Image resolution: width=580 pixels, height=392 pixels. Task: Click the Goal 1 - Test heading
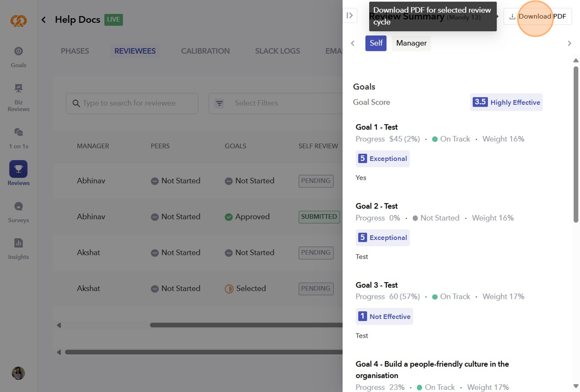tap(376, 127)
